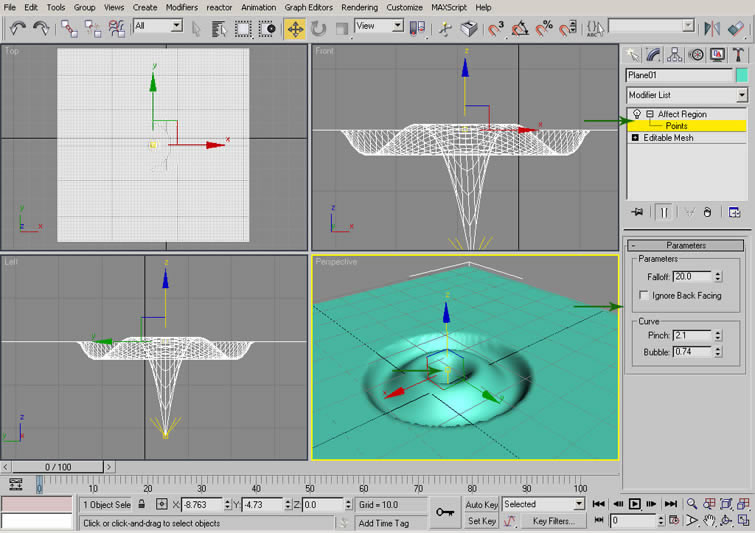Switch to the Display command panel
Image resolution: width=755 pixels, height=533 pixels.
(718, 54)
